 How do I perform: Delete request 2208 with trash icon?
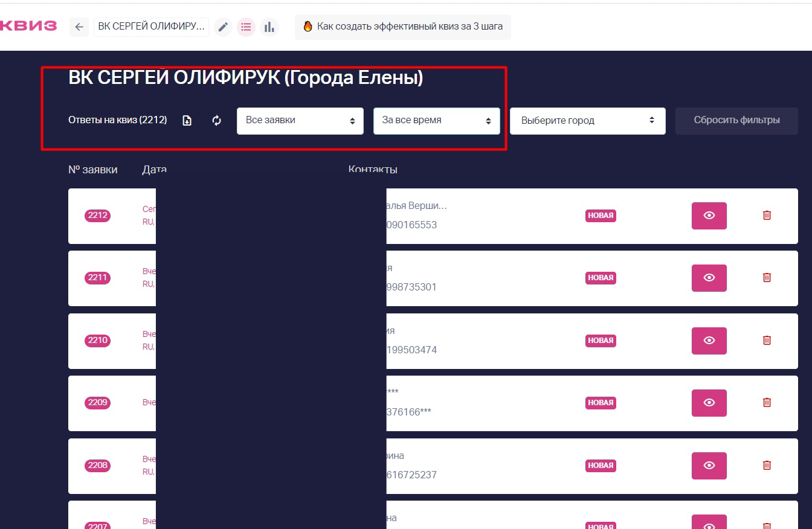[x=767, y=466]
